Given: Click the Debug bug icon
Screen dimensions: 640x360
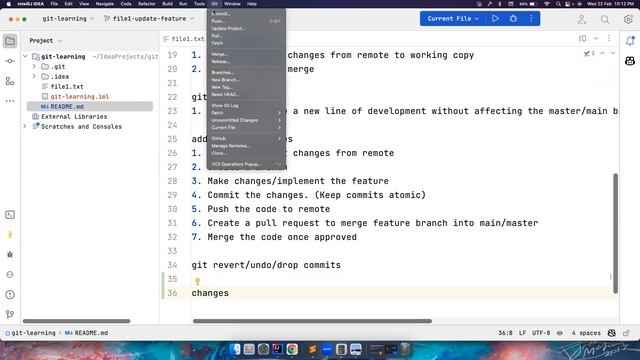Looking at the screenshot, I should (x=513, y=18).
